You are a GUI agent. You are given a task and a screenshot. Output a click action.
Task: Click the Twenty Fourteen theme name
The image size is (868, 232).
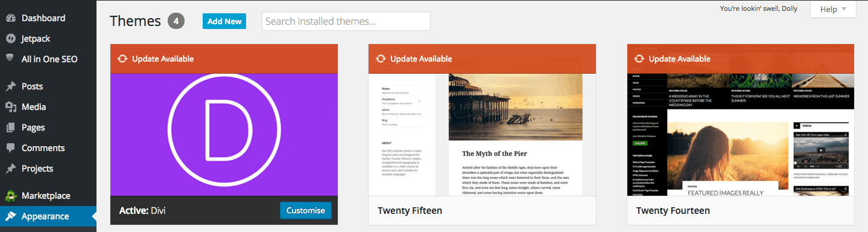click(x=673, y=211)
